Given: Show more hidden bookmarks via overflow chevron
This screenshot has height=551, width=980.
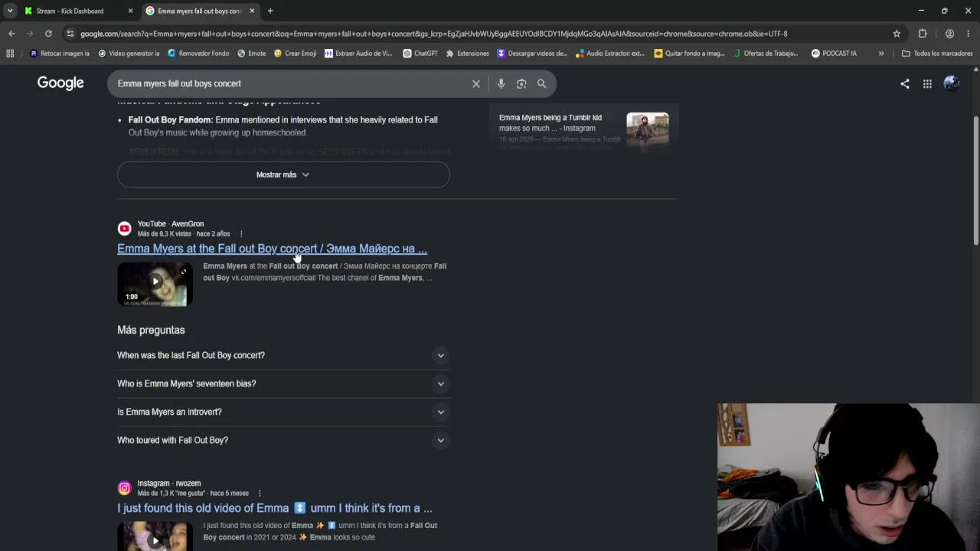Looking at the screenshot, I should point(881,54).
